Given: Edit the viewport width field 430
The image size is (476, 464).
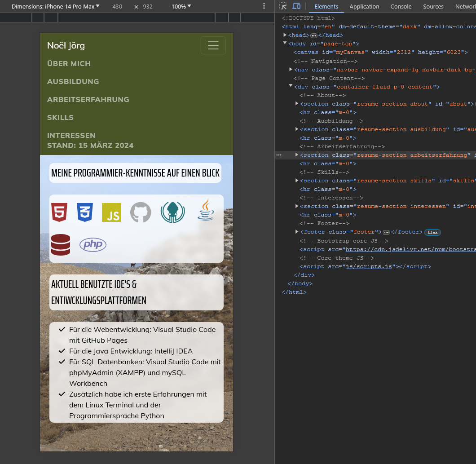Looking at the screenshot, I should point(117,6).
